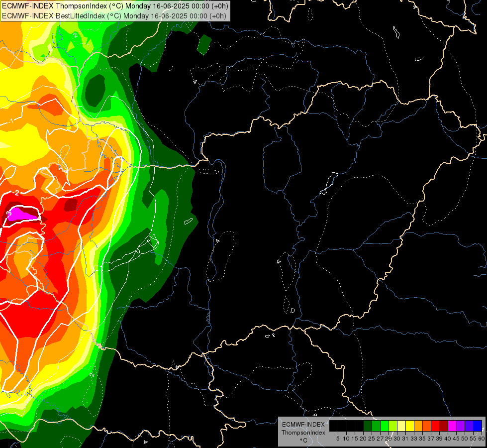Image resolution: width=487 pixels, height=448 pixels.
Task: Click the legend scale value 37
Action: click(431, 439)
